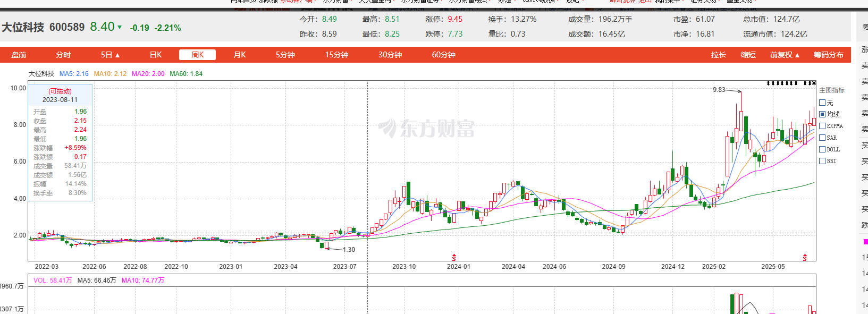
Task: Switch to the 盘前 chart tab
Action: click(x=19, y=55)
